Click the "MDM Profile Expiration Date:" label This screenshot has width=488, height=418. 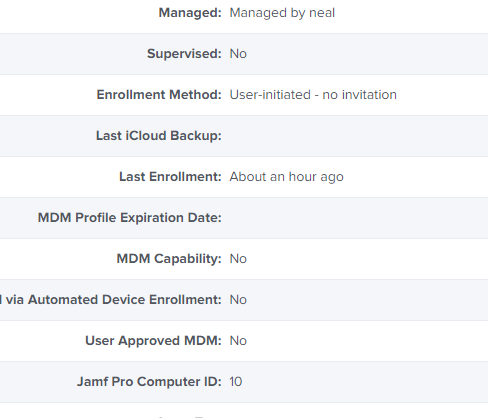pyautogui.click(x=130, y=218)
